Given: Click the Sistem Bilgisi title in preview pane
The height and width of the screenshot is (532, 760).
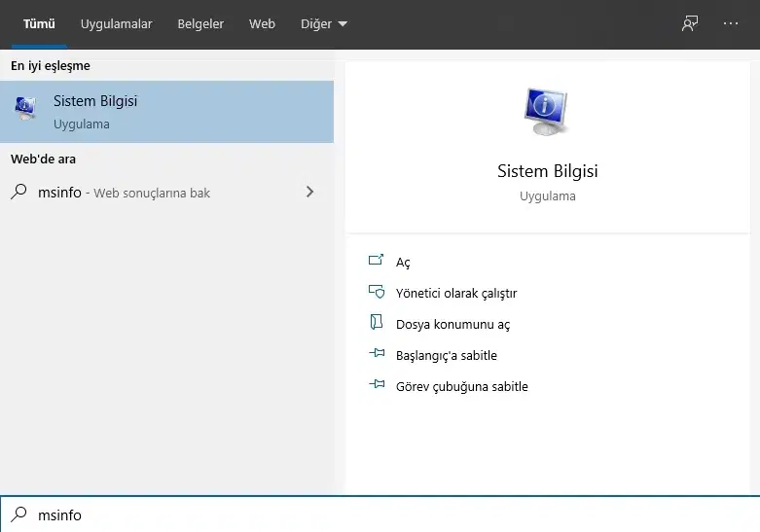Looking at the screenshot, I should point(547,171).
